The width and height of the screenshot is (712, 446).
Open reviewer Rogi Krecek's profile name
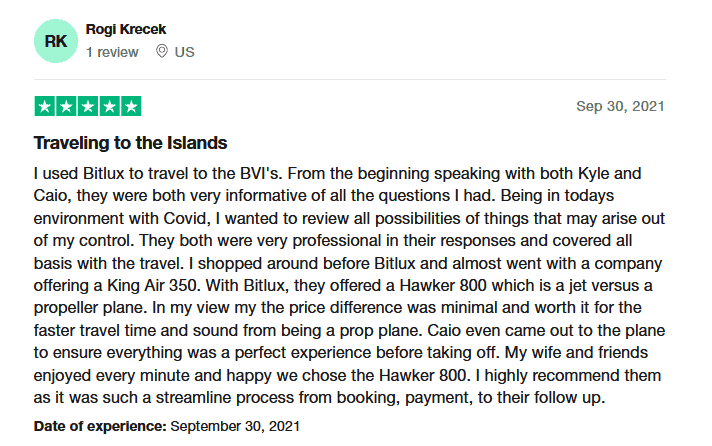click(x=126, y=29)
